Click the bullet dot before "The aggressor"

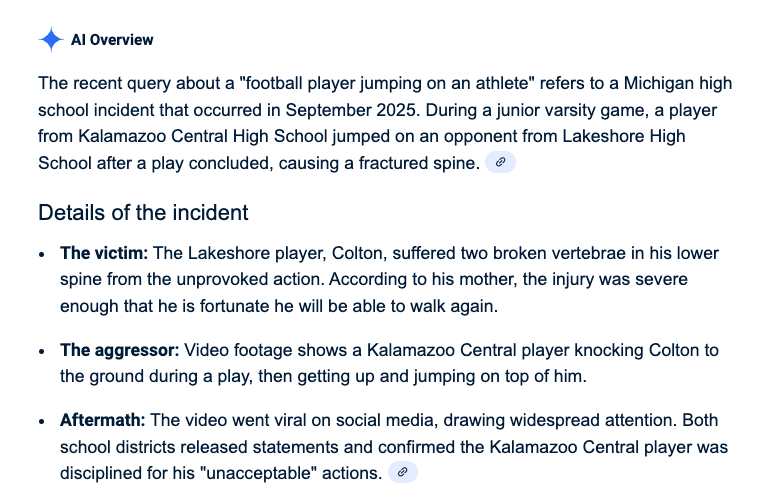click(x=42, y=351)
